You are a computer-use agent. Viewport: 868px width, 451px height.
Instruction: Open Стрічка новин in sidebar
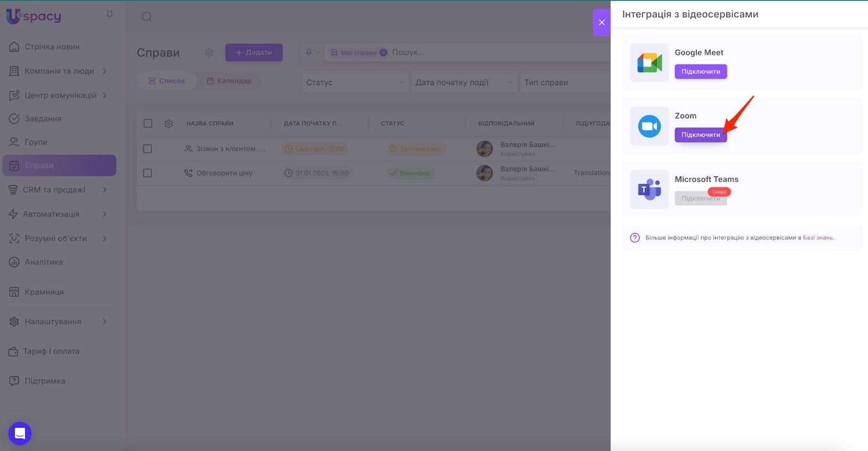[x=52, y=47]
